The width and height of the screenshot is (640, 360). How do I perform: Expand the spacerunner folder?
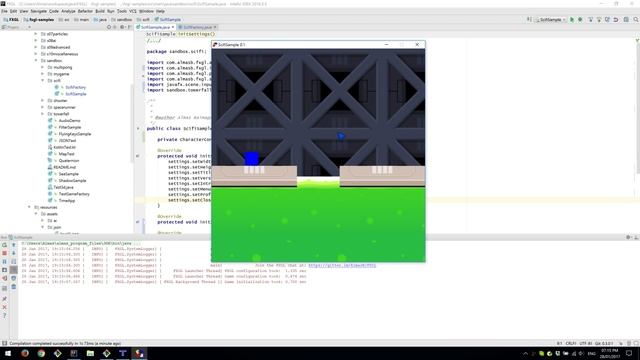click(x=42, y=107)
